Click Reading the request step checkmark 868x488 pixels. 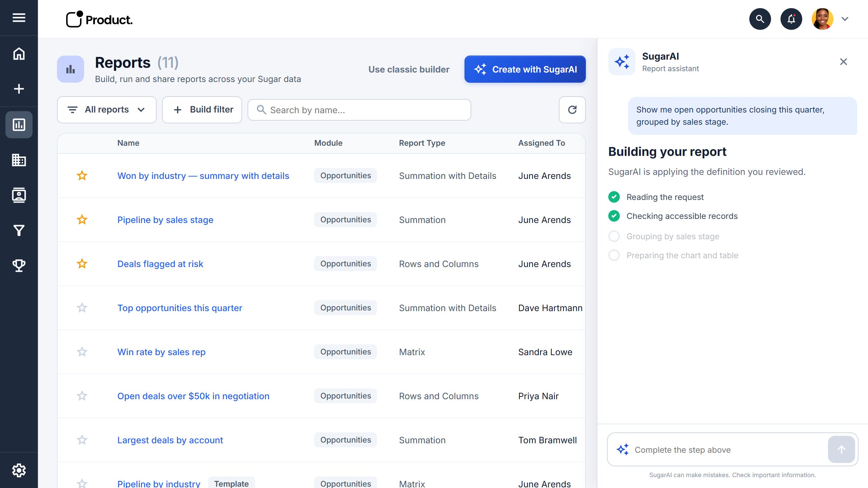click(614, 197)
